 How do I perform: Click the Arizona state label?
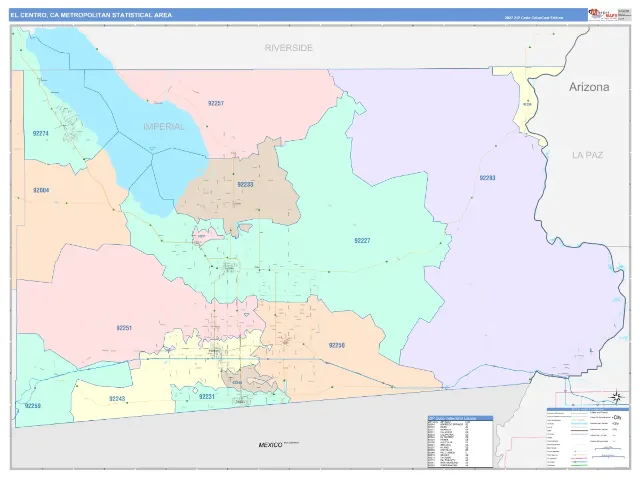click(x=589, y=87)
